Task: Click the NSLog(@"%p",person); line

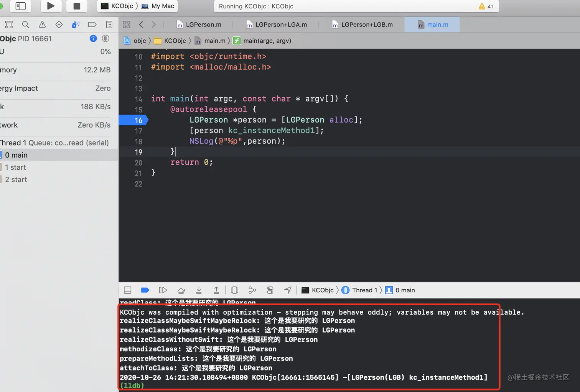Action: click(x=237, y=141)
